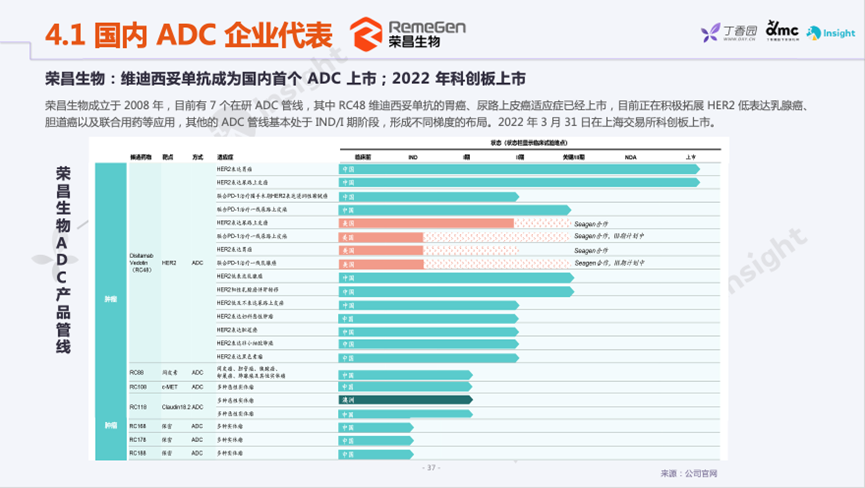Click the "Claudin18.2" target cell

(176, 407)
